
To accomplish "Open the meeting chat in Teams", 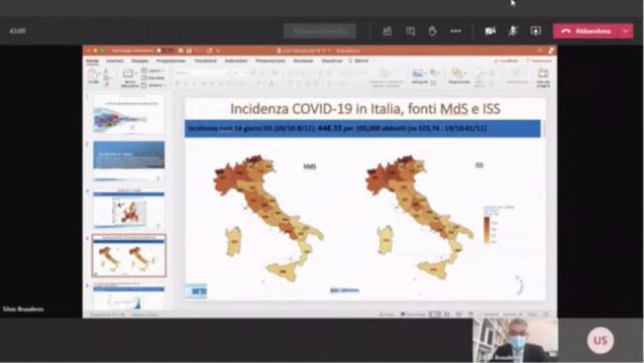I will pyautogui.click(x=410, y=32).
